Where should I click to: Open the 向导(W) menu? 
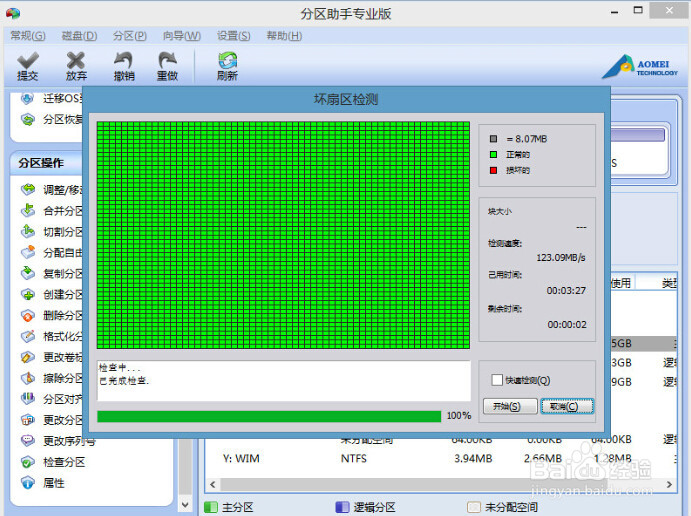(x=182, y=36)
